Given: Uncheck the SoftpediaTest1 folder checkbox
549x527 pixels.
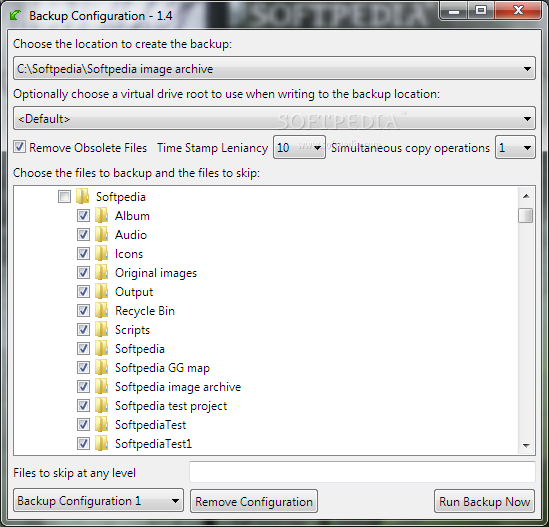Looking at the screenshot, I should click(83, 443).
